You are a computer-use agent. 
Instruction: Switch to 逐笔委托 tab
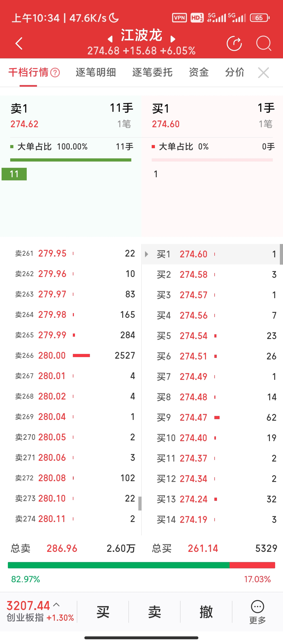pos(152,73)
